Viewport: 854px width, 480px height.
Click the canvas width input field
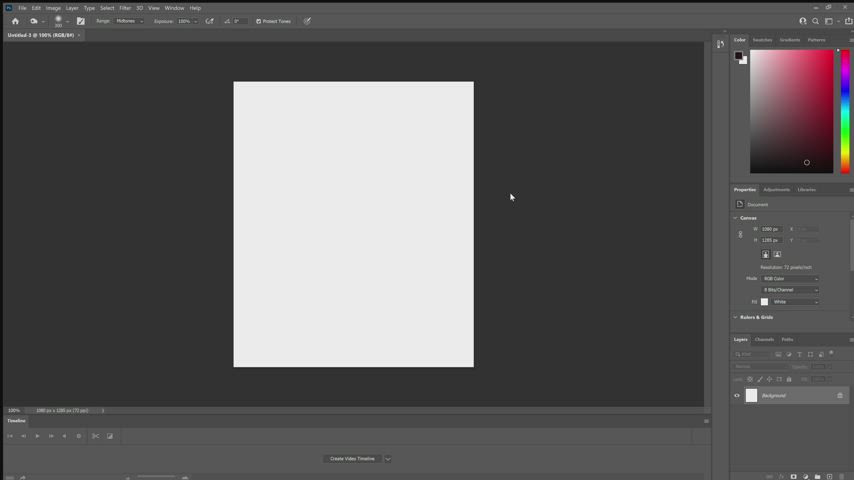tap(771, 229)
